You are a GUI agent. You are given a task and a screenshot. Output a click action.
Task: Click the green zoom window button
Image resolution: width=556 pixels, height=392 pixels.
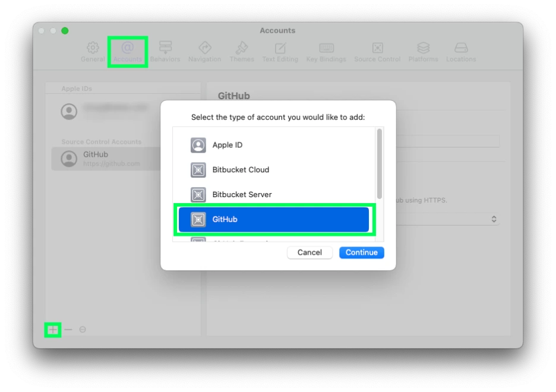point(65,31)
